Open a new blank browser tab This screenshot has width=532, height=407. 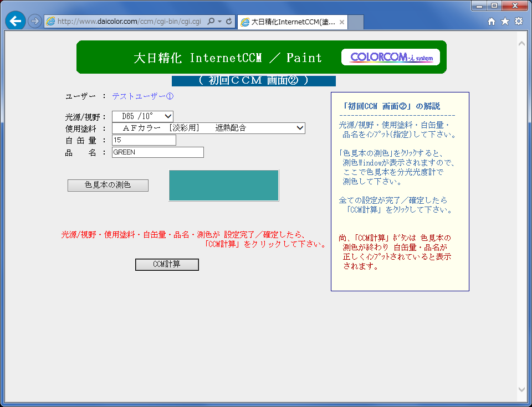(x=356, y=22)
